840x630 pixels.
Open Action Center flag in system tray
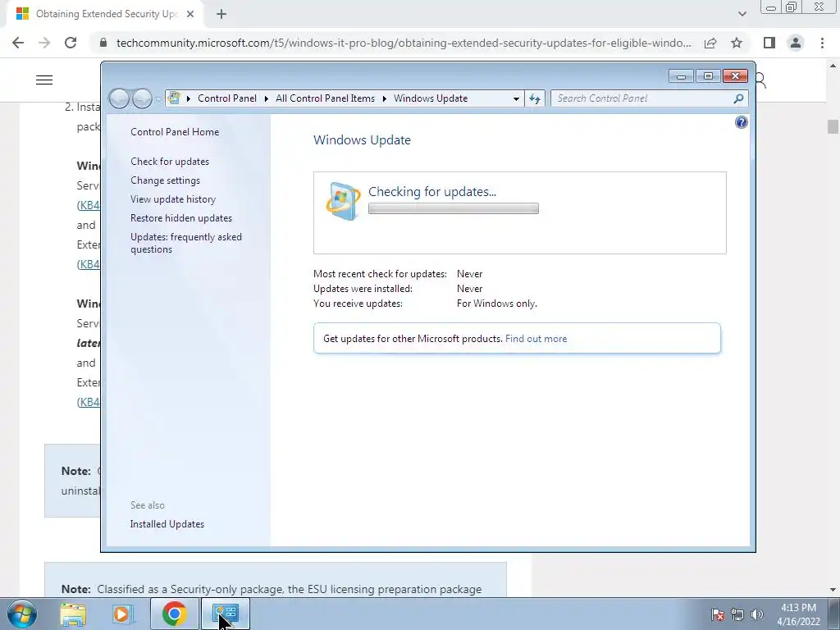coord(718,615)
